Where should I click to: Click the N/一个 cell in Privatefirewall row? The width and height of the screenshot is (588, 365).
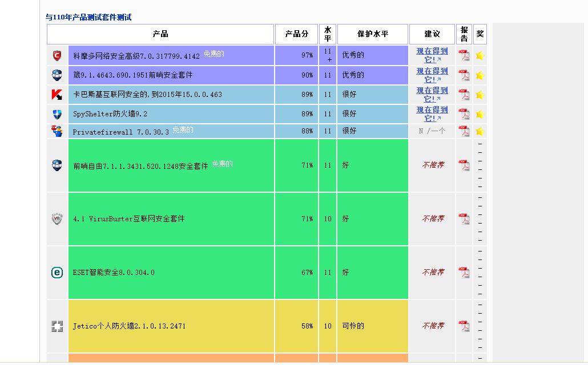[x=432, y=131]
